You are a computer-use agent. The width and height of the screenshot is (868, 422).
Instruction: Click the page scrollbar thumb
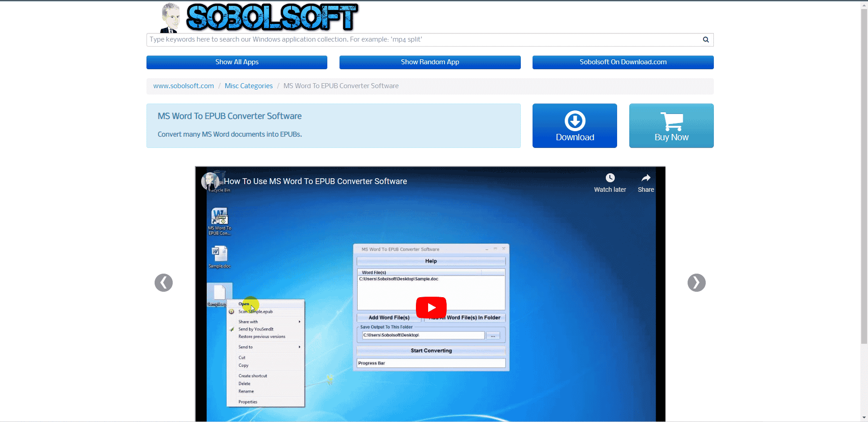click(864, 176)
